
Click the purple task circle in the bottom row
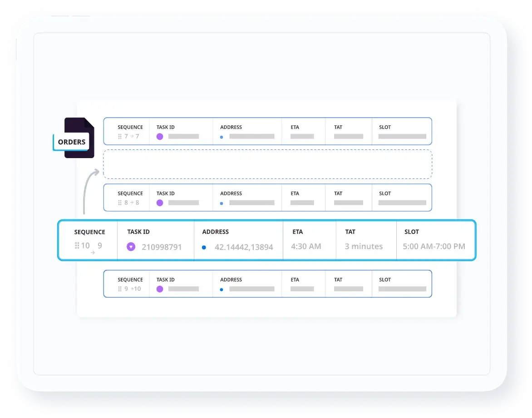tap(160, 289)
